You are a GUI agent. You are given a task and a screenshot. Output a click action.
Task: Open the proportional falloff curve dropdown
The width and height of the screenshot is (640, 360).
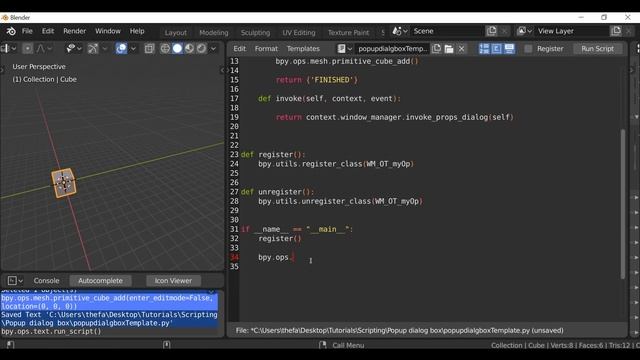tap(44, 49)
